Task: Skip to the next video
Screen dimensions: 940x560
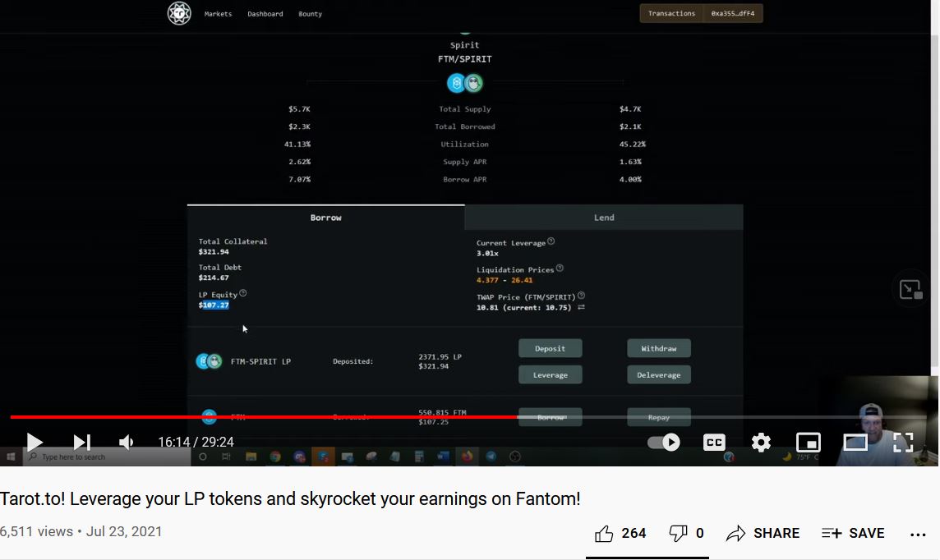Action: (x=81, y=443)
